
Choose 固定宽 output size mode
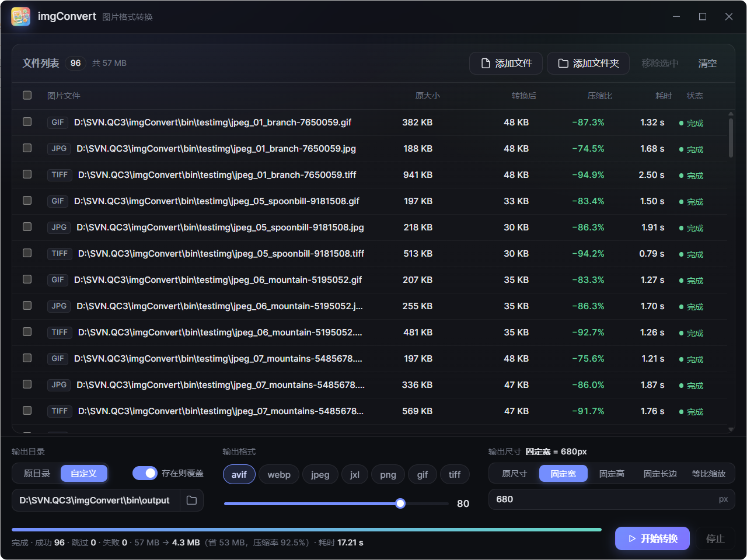[x=563, y=474]
